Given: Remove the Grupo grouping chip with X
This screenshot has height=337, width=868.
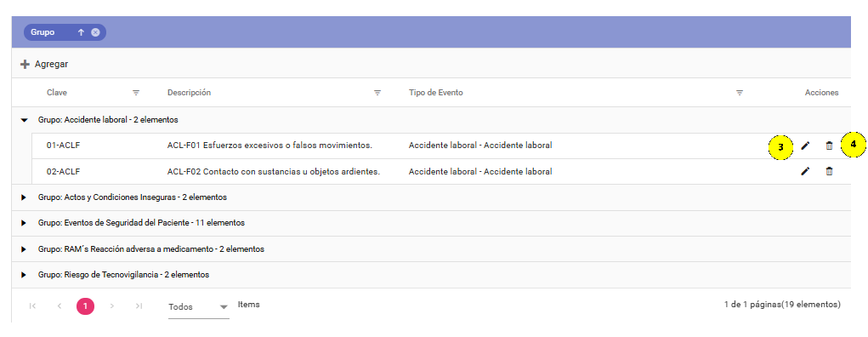Looking at the screenshot, I should point(95,32).
